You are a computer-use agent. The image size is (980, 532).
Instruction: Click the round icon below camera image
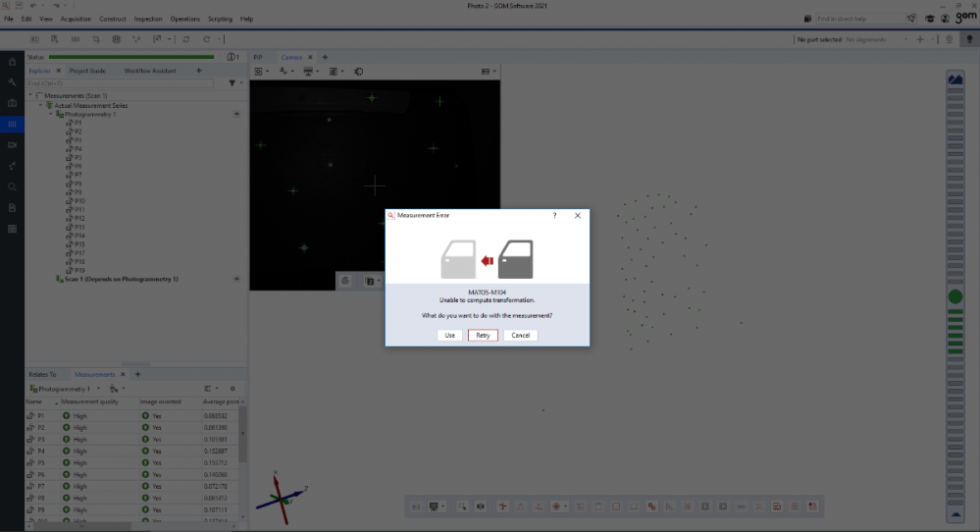point(345,281)
